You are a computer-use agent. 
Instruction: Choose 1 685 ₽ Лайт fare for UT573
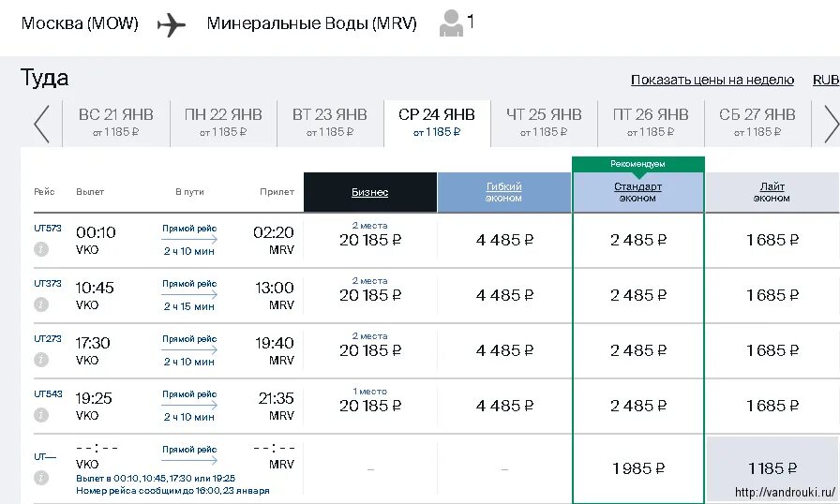[x=772, y=240]
